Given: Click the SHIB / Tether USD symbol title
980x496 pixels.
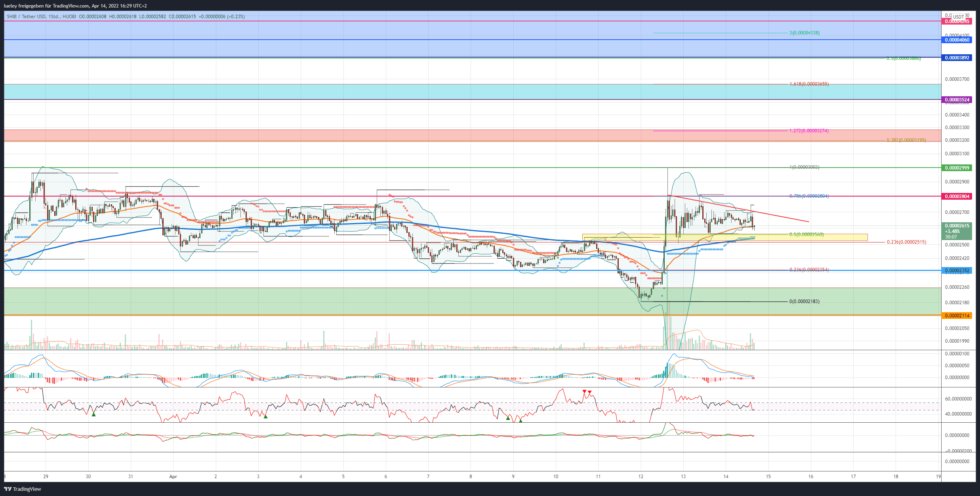Looking at the screenshot, I should click(x=26, y=17).
